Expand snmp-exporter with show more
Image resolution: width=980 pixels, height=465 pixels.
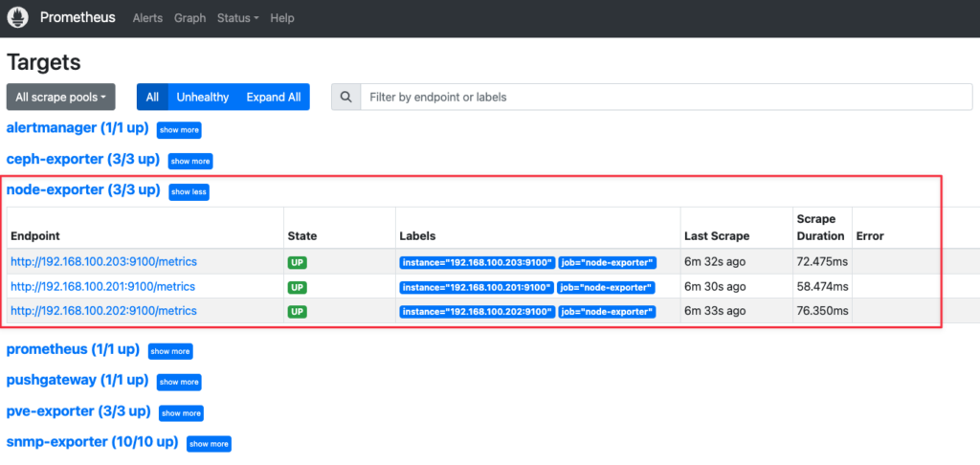coord(210,444)
